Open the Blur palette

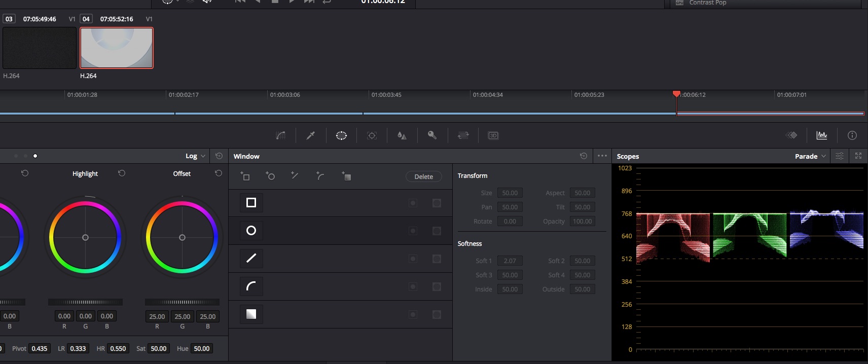click(x=402, y=135)
